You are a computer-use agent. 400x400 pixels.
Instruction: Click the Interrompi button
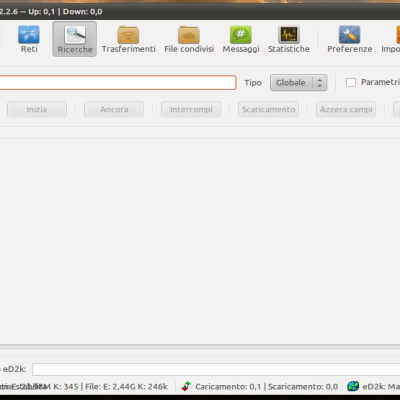(191, 109)
